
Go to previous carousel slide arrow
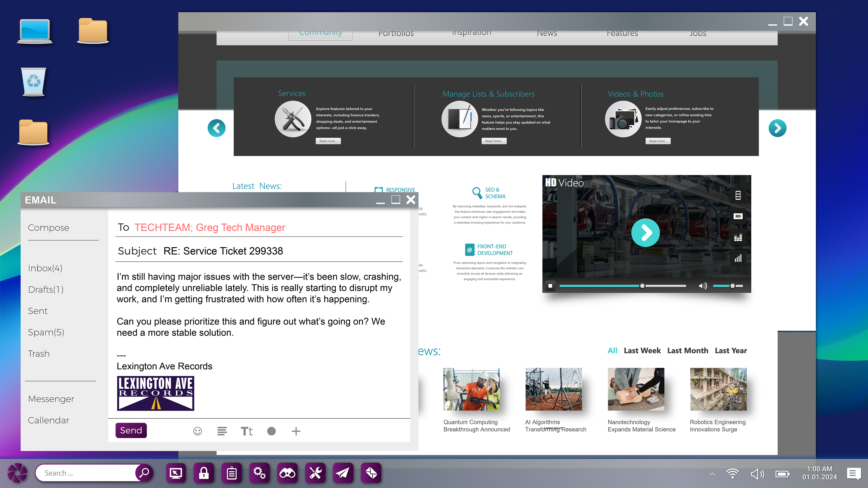[216, 128]
